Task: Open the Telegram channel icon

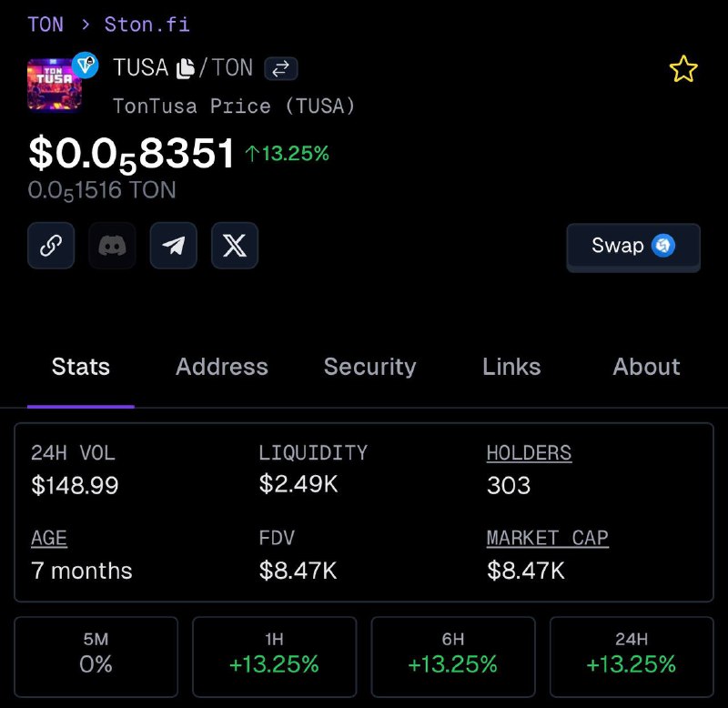Action: [174, 245]
